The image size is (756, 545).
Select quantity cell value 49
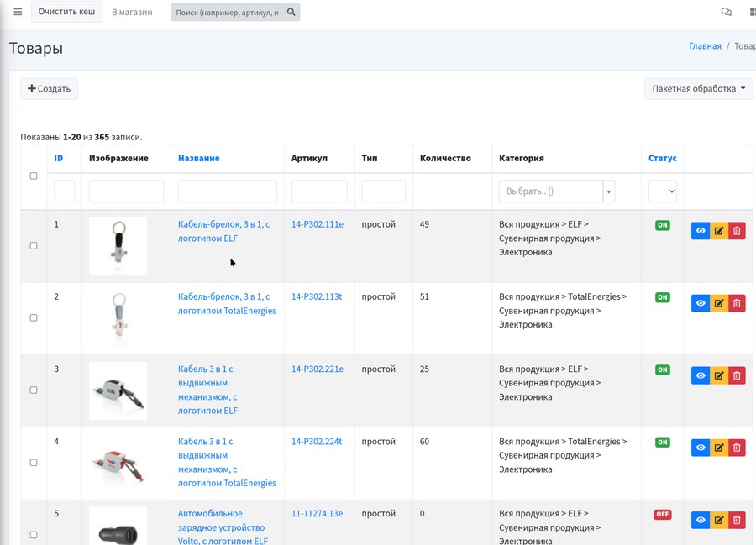424,224
